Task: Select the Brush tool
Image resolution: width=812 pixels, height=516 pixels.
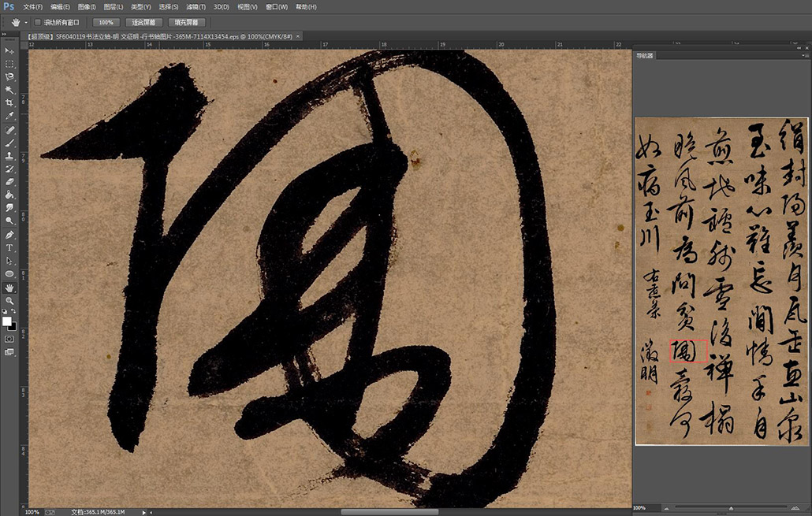Action: (x=9, y=143)
